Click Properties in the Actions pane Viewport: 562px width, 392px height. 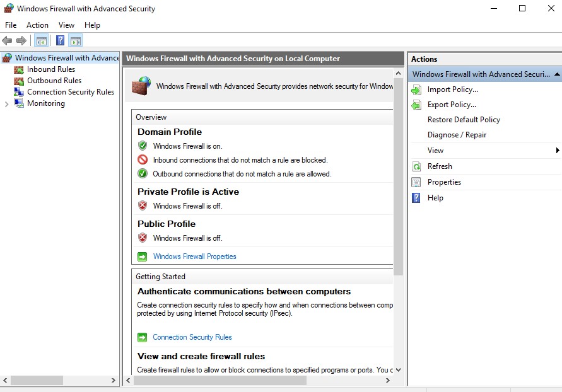coord(444,182)
